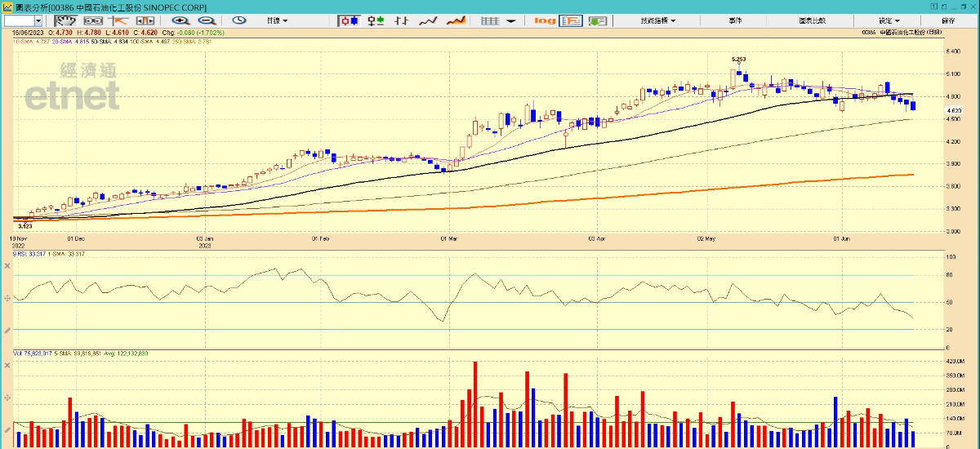980x449 pixels.
Task: Switch to line chart type
Action: click(430, 20)
